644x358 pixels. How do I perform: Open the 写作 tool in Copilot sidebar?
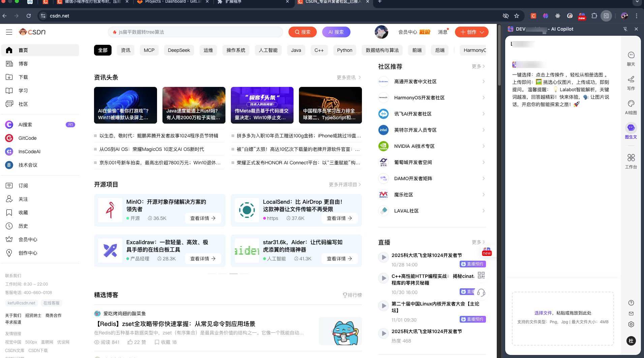[x=631, y=82]
